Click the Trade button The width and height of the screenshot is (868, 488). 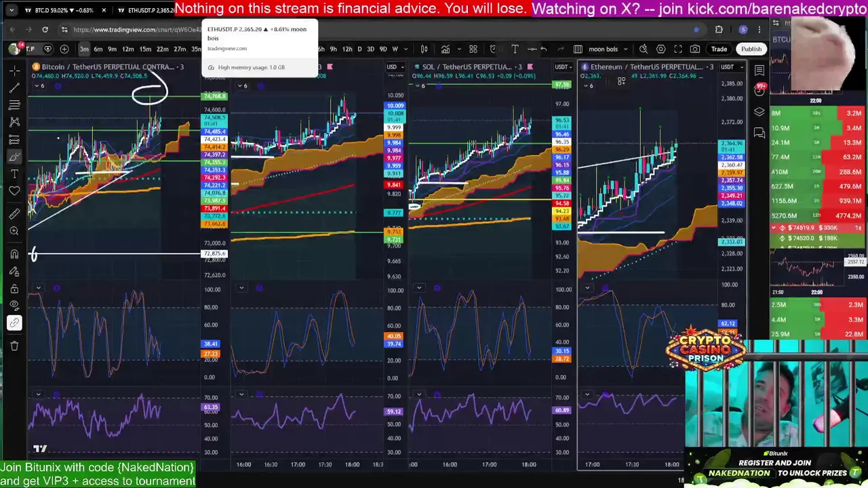point(719,49)
